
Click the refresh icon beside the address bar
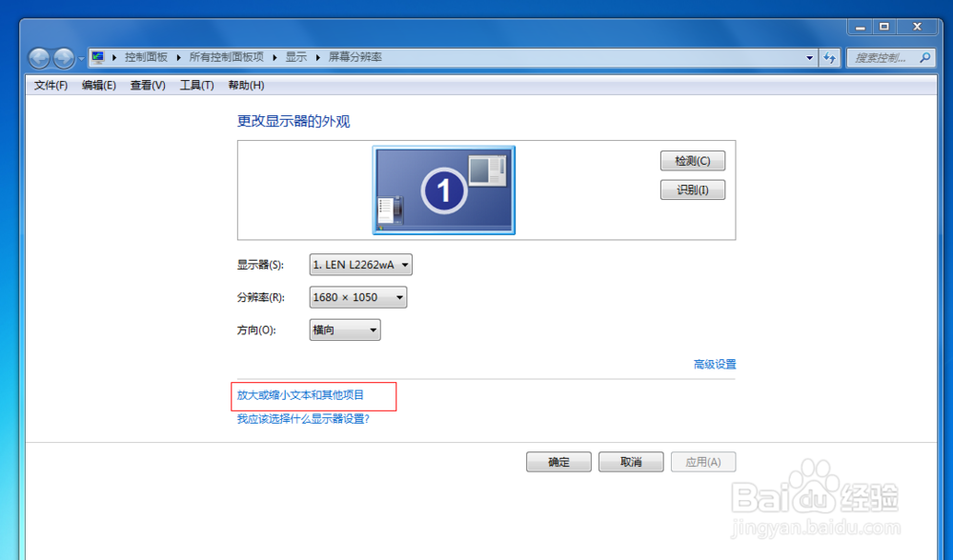[x=829, y=57]
